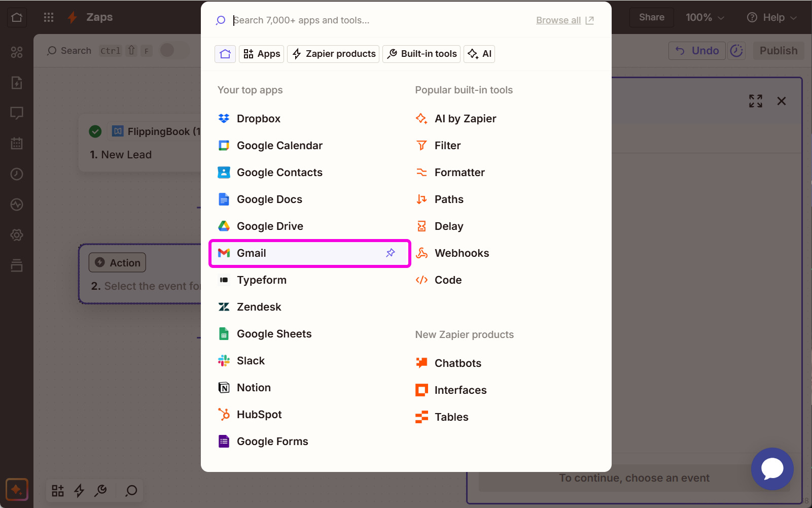Open the calendar icon in sidebar

click(x=17, y=144)
